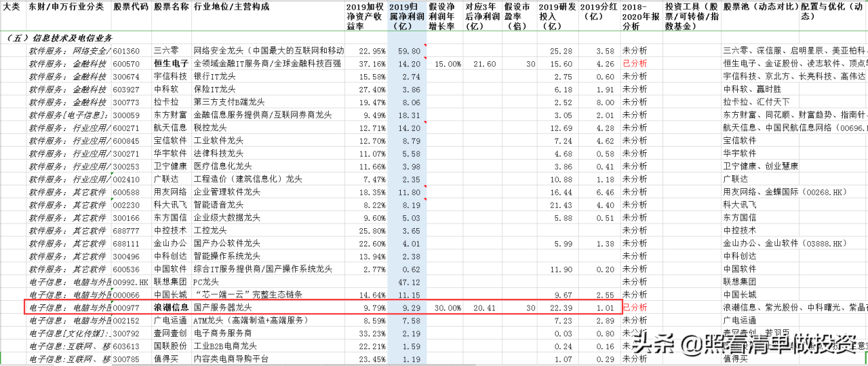Click the 2019归属净利润(亿) header
Screen dimensions: 868x366
pos(408,16)
